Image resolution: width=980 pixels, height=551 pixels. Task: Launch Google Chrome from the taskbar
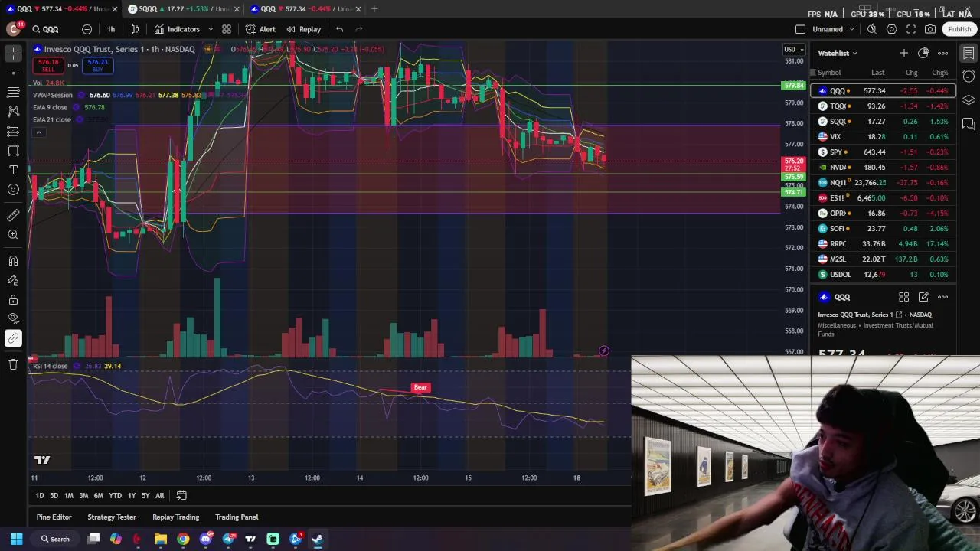[183, 539]
